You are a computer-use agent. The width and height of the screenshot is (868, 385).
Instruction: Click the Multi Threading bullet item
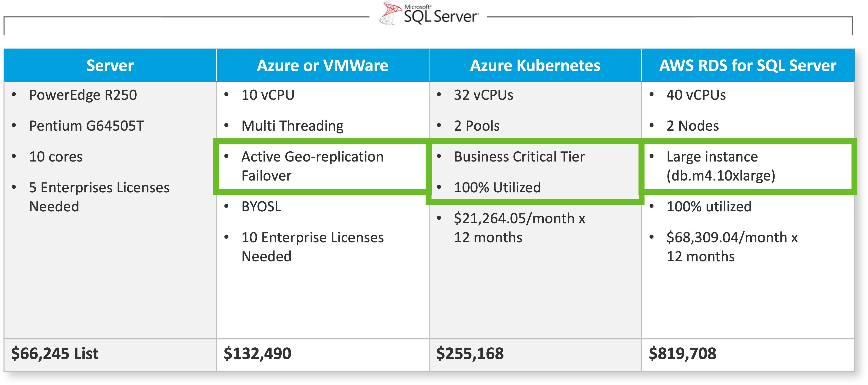(292, 126)
